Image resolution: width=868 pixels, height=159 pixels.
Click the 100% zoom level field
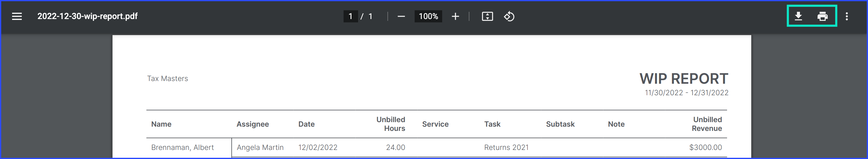pyautogui.click(x=428, y=16)
